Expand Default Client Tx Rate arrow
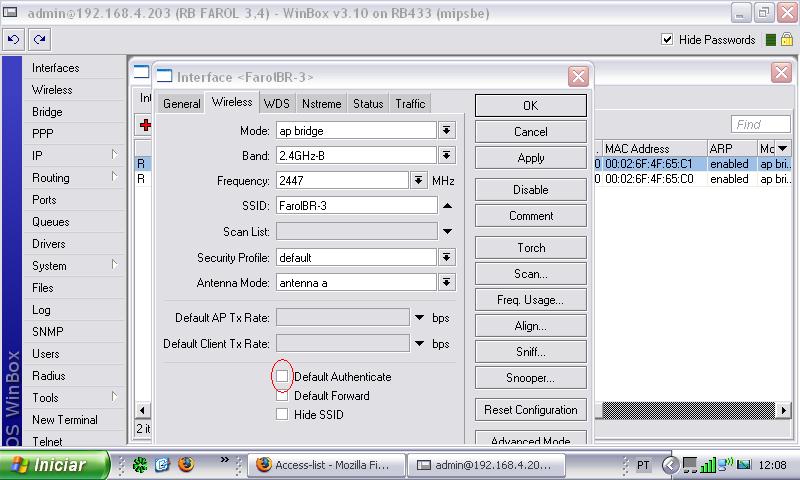800x480 pixels. point(419,344)
